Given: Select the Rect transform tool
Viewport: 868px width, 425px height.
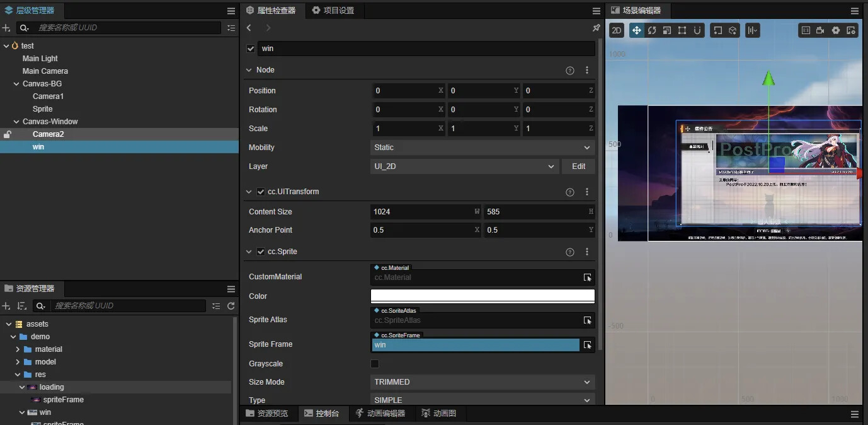Looking at the screenshot, I should (682, 30).
